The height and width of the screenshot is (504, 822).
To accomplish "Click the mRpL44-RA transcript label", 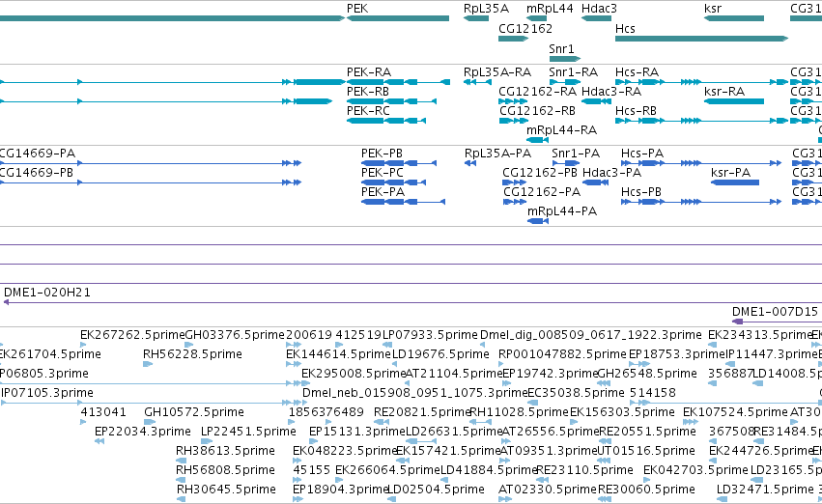I will click(x=561, y=130).
